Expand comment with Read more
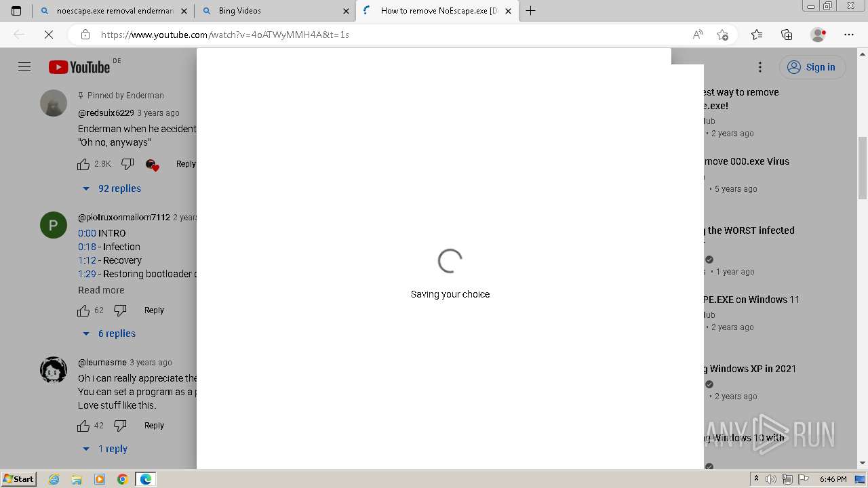 point(101,290)
